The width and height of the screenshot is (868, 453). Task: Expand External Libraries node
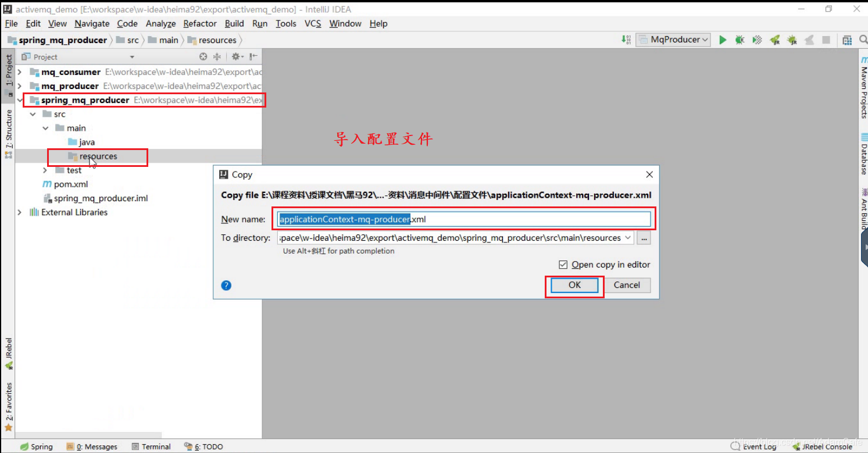tap(19, 212)
